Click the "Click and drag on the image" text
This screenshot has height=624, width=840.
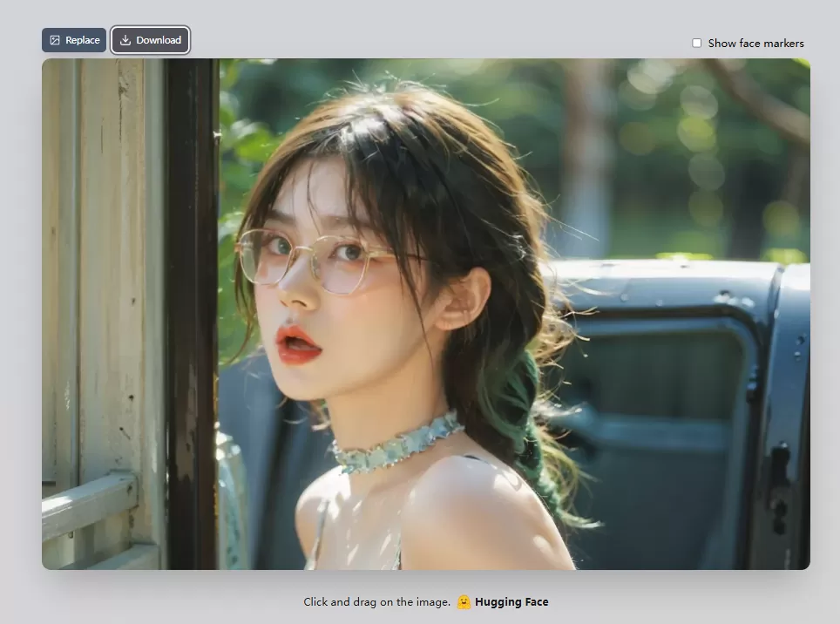pyautogui.click(x=376, y=601)
